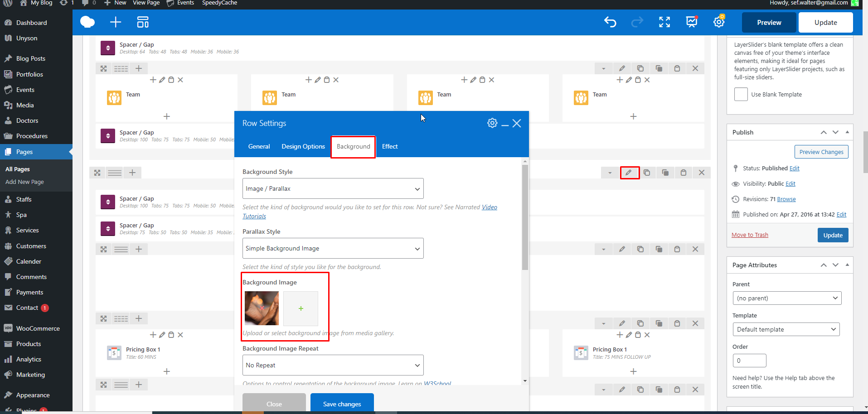Viewport: 868px width, 414px height.
Task: Click Edit link next to Status
Action: coord(795,168)
